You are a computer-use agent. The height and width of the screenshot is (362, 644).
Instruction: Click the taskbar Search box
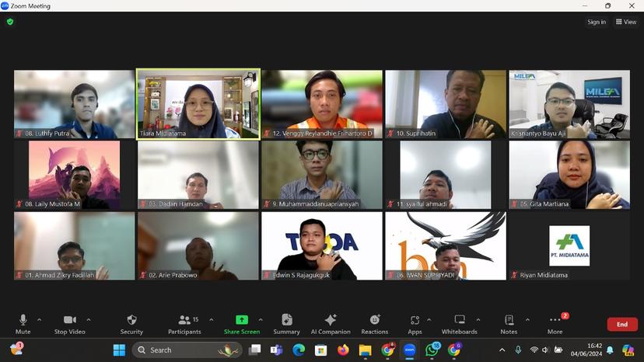click(x=187, y=350)
